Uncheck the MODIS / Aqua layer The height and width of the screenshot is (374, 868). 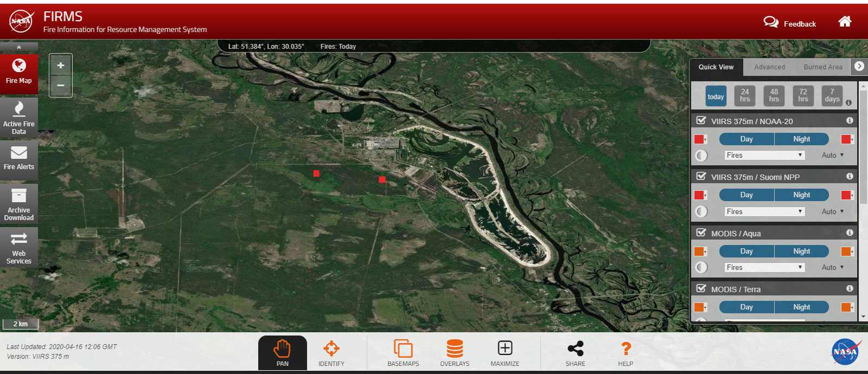pyautogui.click(x=701, y=233)
